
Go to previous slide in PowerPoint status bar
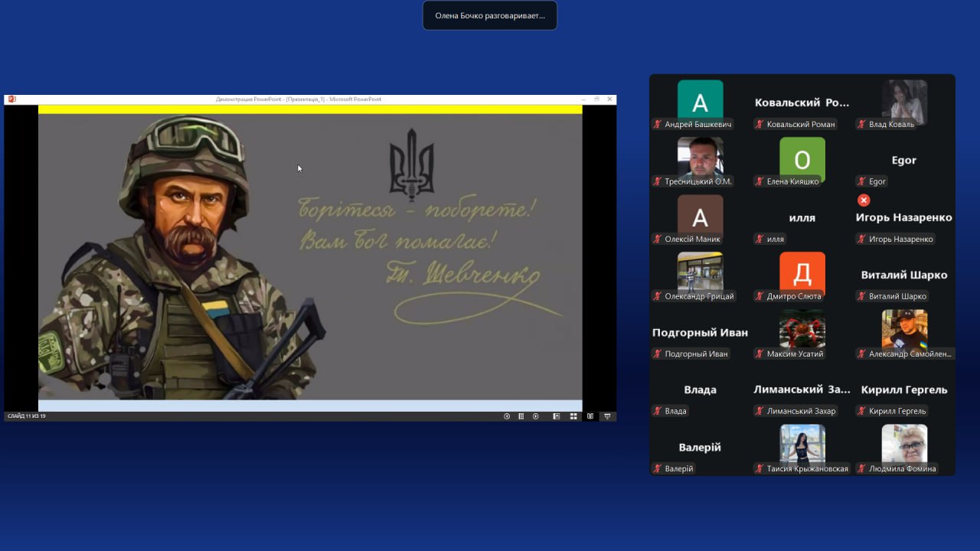pyautogui.click(x=507, y=416)
